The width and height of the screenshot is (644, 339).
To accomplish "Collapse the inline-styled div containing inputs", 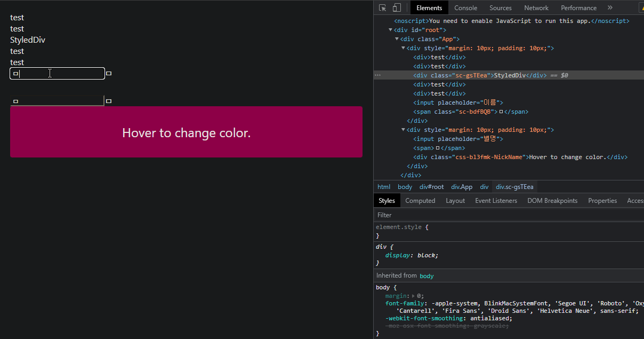I will pyautogui.click(x=404, y=48).
